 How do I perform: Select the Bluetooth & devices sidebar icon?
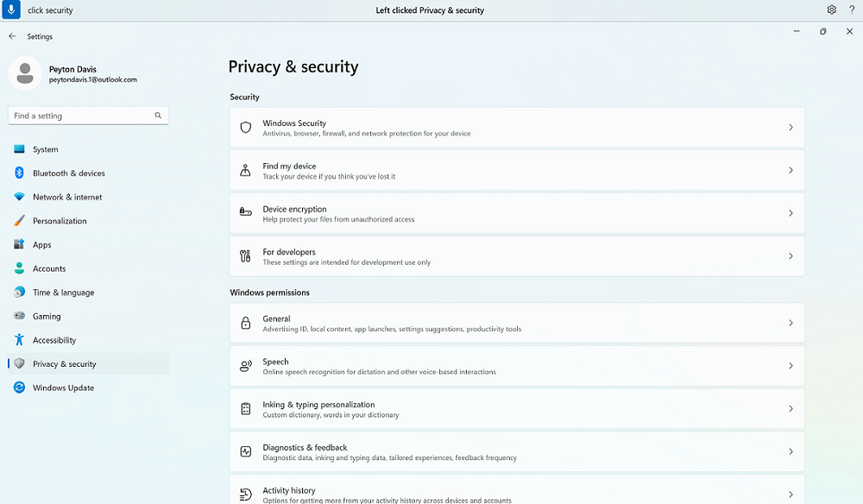[19, 173]
